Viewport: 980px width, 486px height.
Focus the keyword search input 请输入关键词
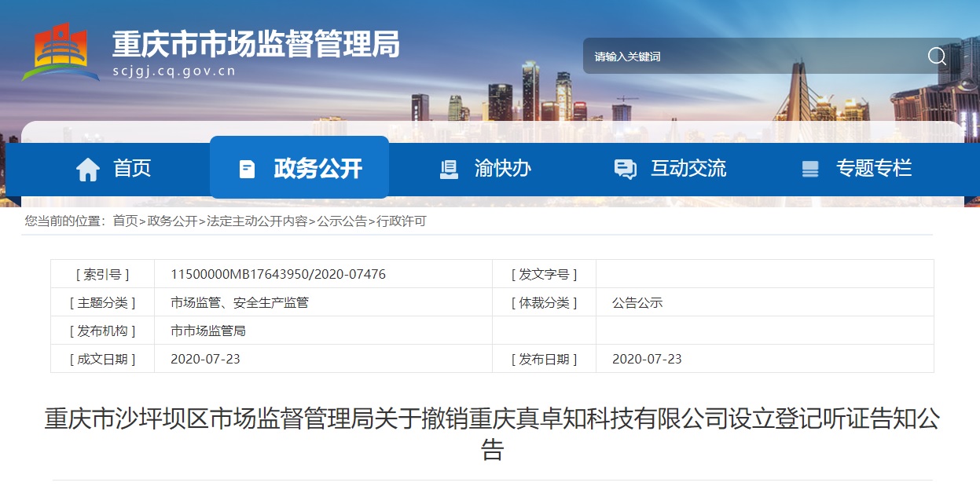(x=754, y=57)
